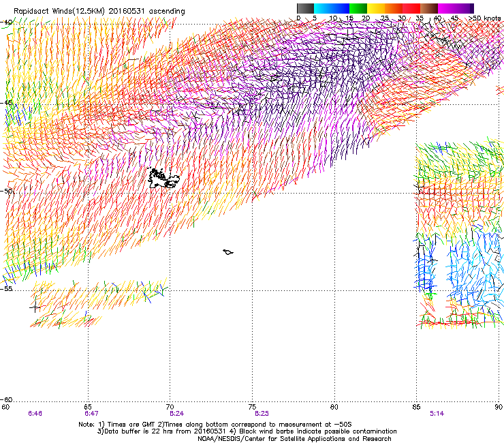
Task: Click the '-60' latitude axis label
Action: [x=7, y=399]
